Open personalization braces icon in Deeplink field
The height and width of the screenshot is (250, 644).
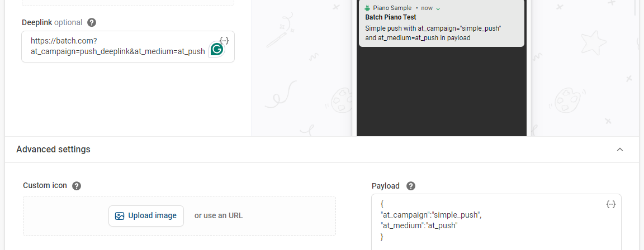[x=224, y=40]
